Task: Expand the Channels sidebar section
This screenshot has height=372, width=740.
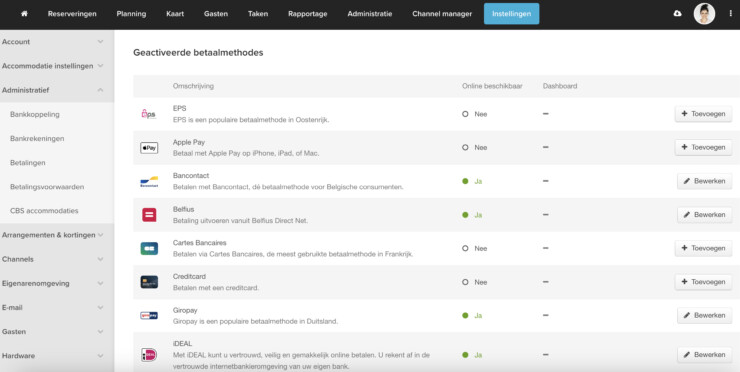Action: pyautogui.click(x=57, y=259)
